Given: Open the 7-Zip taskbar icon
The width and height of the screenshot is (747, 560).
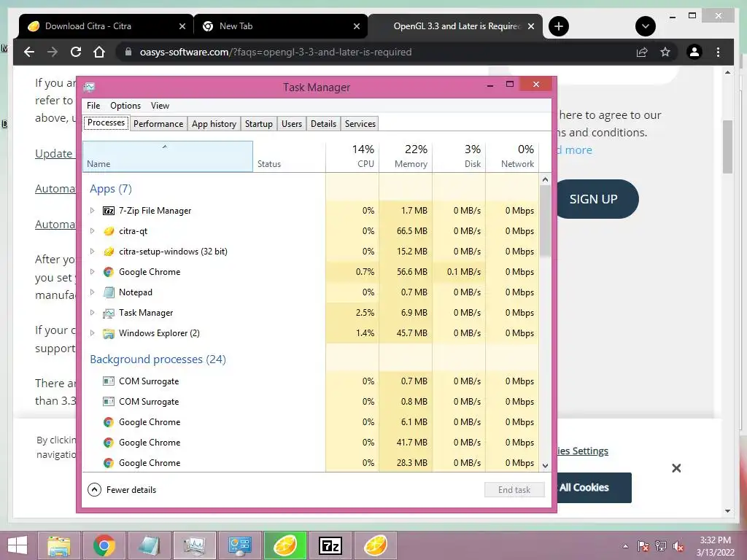Looking at the screenshot, I should (330, 545).
